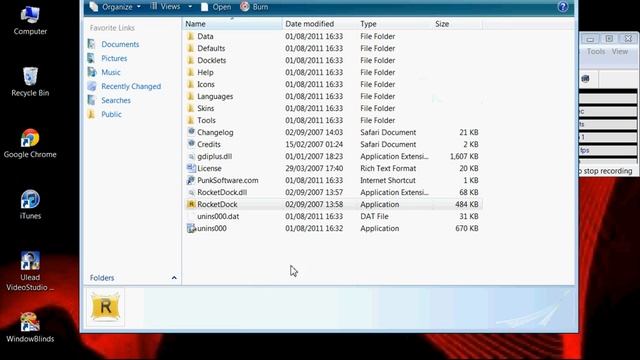The image size is (640, 360).
Task: Select the Docklets folder icon
Action: 191,60
